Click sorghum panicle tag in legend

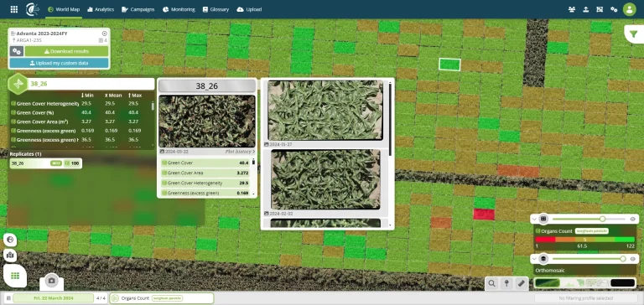tap(592, 230)
